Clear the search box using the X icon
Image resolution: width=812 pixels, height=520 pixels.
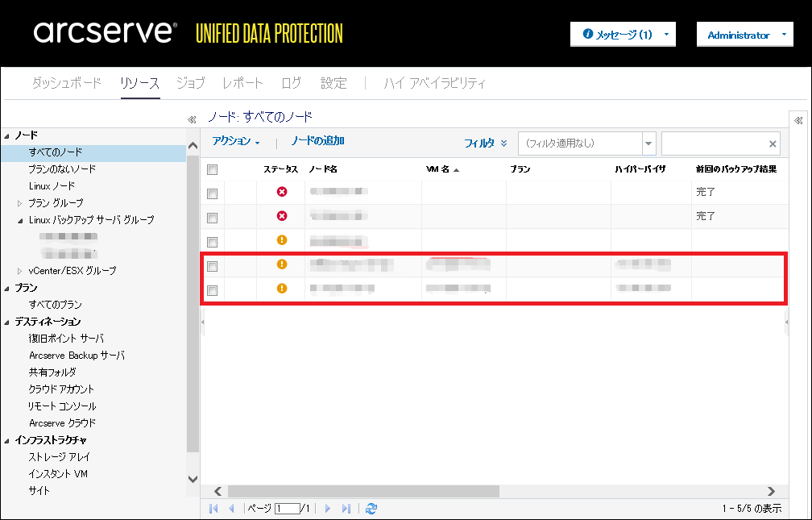[x=773, y=144]
